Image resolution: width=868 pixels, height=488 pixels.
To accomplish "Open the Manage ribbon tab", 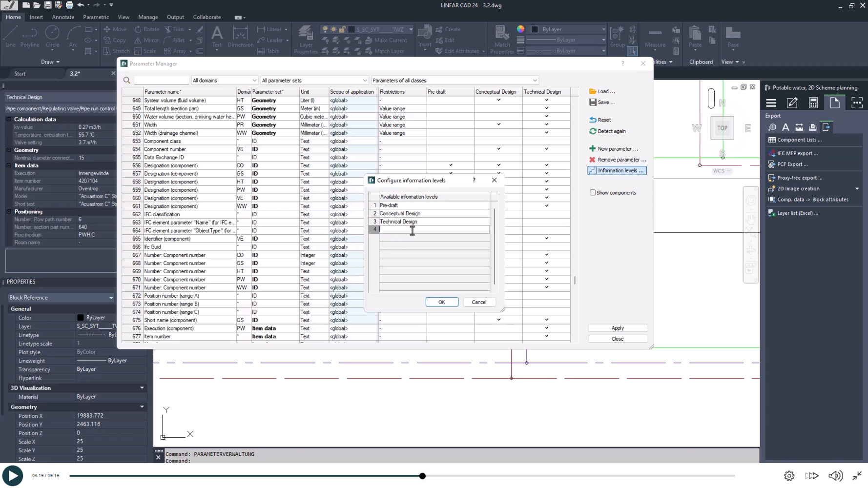I will pyautogui.click(x=148, y=17).
